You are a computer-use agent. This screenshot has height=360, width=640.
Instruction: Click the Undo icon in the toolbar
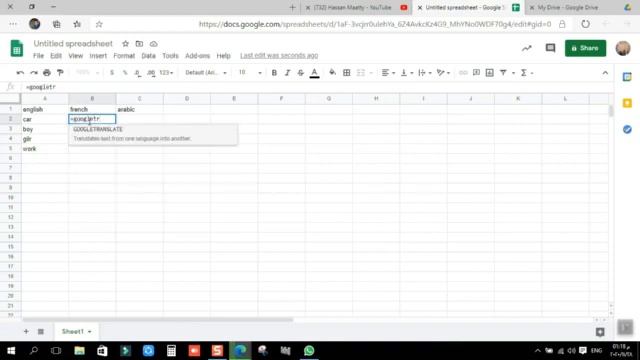pyautogui.click(x=20, y=73)
